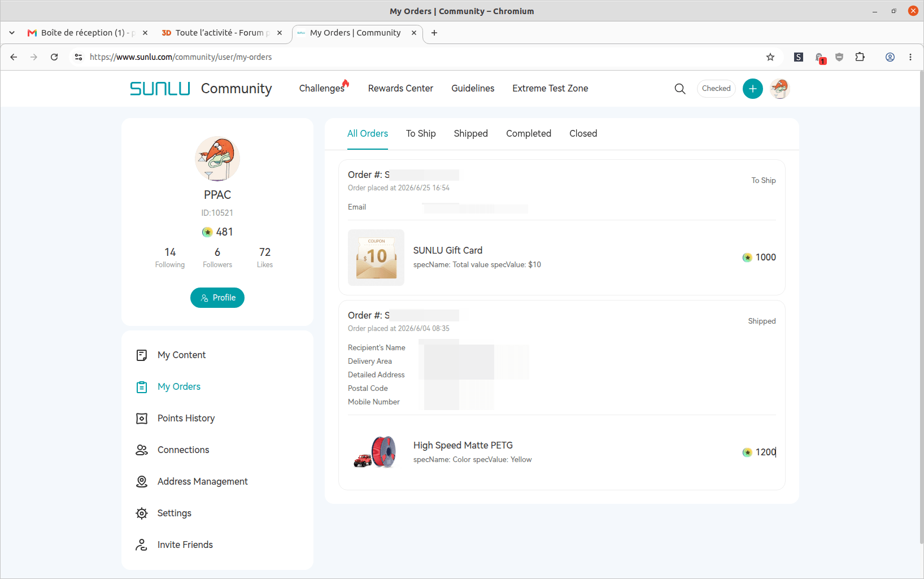Open Connections in sidebar
The height and width of the screenshot is (579, 924).
pos(183,450)
